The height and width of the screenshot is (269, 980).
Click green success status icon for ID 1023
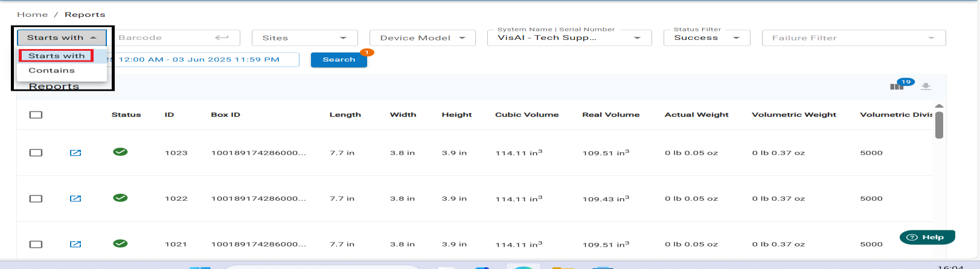[x=120, y=152]
